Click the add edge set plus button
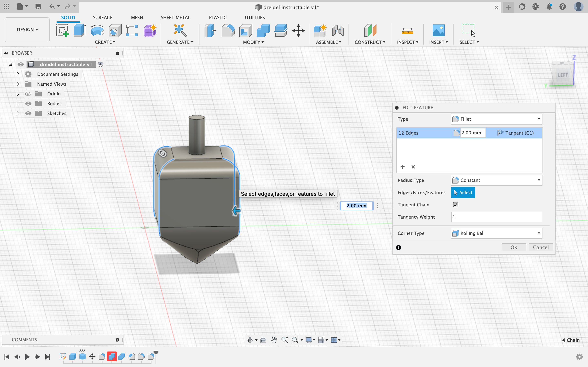 [x=403, y=166]
